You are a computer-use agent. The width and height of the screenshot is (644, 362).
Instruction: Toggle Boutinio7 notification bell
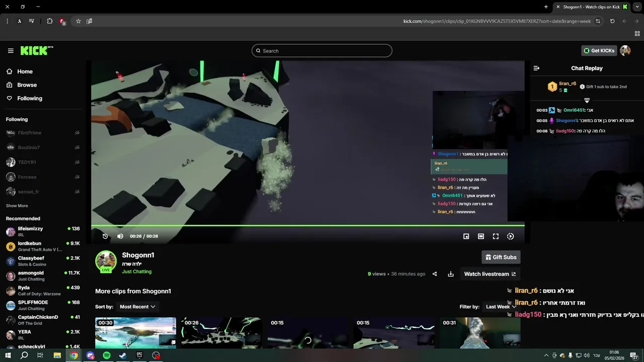click(77, 148)
